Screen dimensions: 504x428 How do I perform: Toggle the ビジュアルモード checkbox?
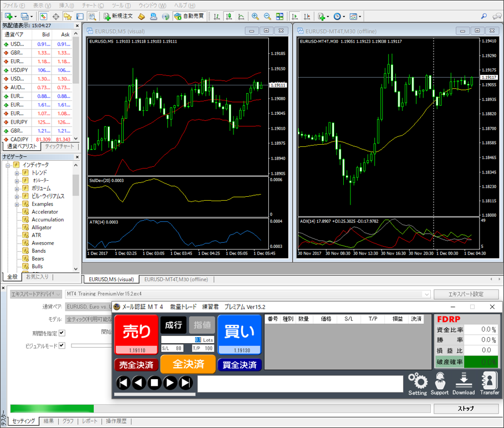[62, 345]
